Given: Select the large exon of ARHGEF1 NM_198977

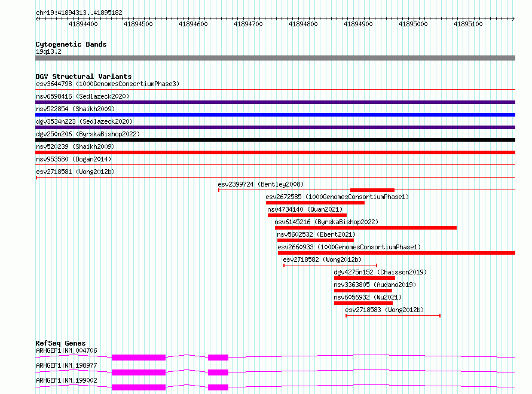Looking at the screenshot, I should pos(139,372).
